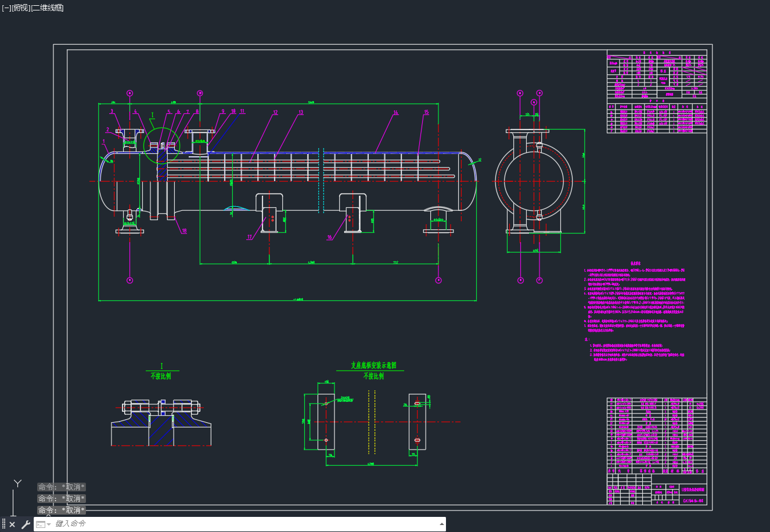This screenshot has height=532, width=770.
Task: Select callout number 14 in the drawing
Action: (395, 113)
